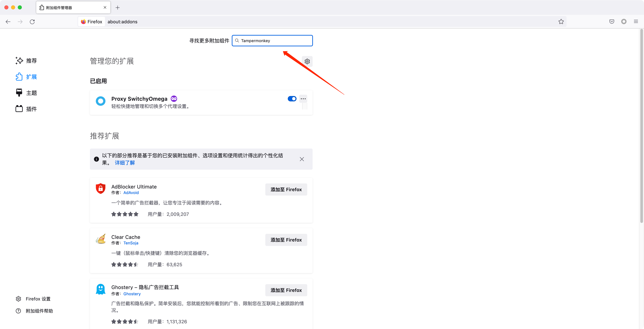Image resolution: width=644 pixels, height=329 pixels.
Task: Open the Ghostery author link
Action: pyautogui.click(x=132, y=294)
